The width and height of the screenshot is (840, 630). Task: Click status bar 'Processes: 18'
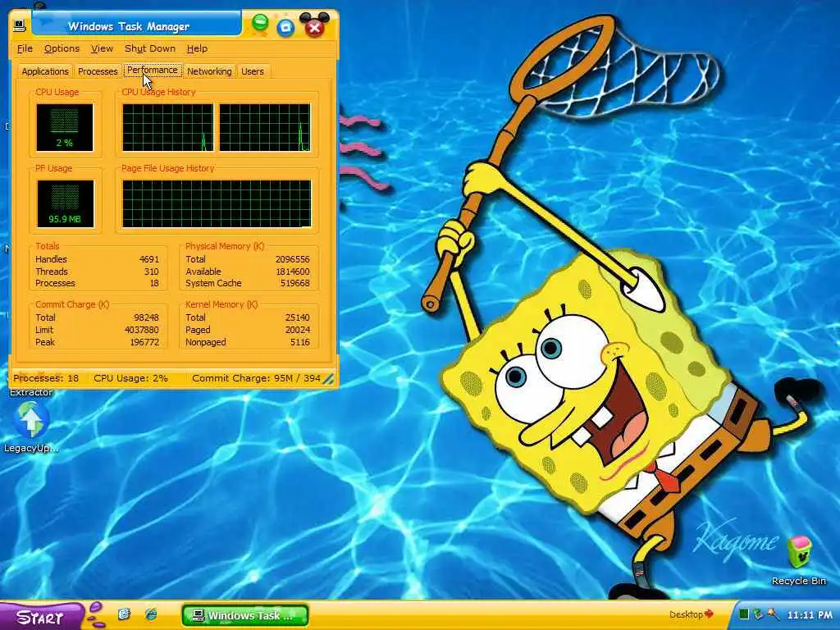tap(46, 378)
